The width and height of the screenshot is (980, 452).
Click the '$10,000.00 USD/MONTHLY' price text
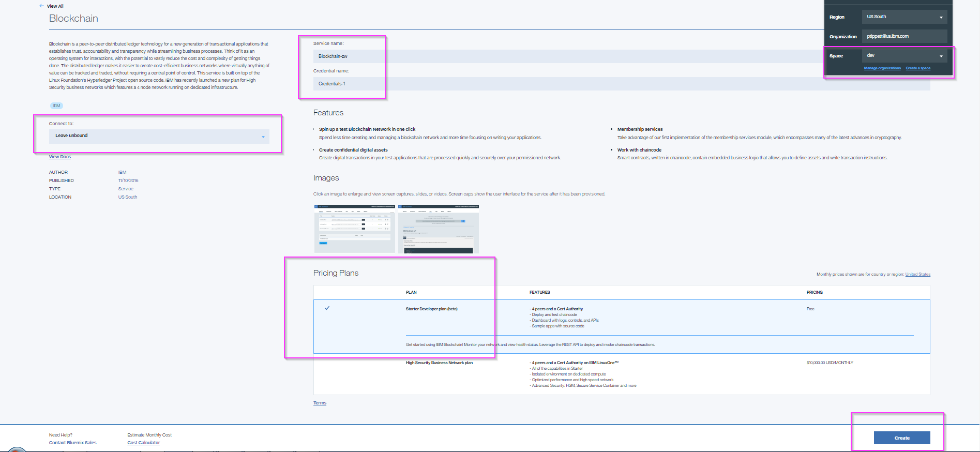(x=830, y=363)
